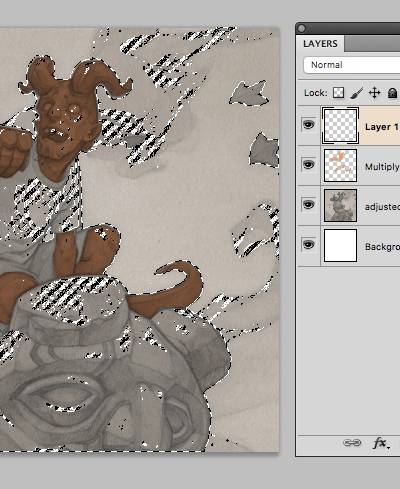Click the lock transparent pixels icon
The width and height of the screenshot is (400, 489).
(x=338, y=93)
